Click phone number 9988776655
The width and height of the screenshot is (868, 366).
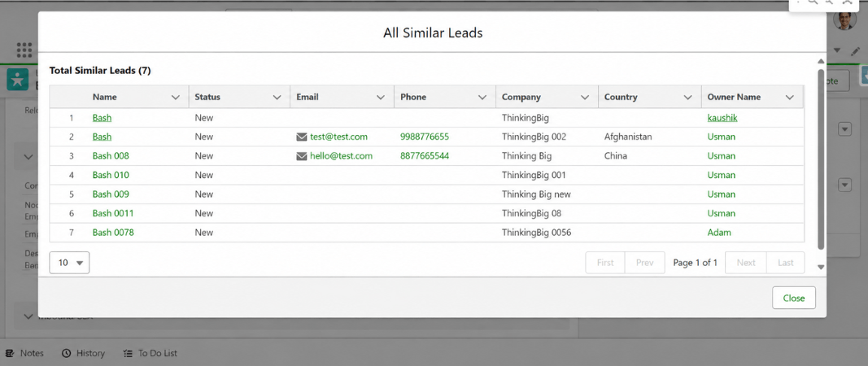(x=425, y=137)
